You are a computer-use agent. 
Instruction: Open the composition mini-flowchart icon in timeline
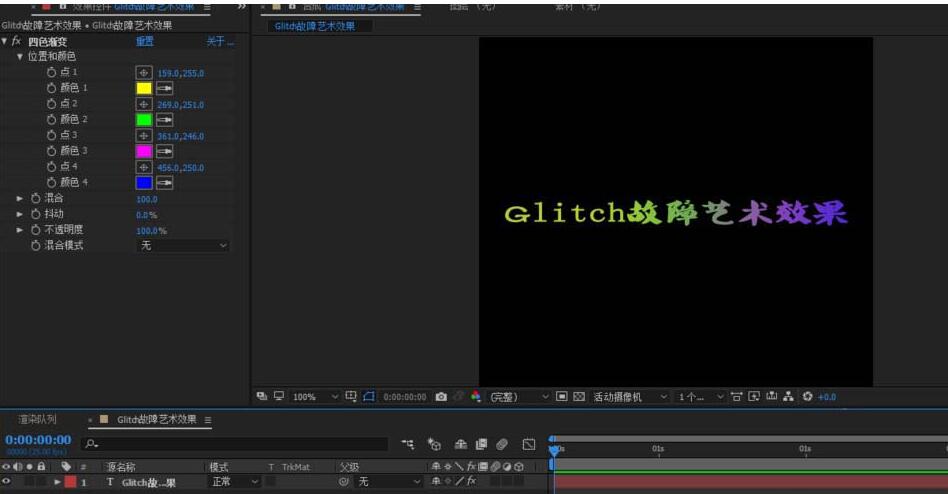point(409,444)
